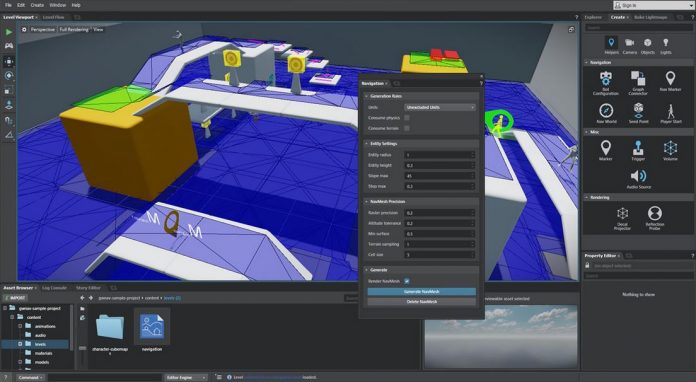Click the green Play level button
Viewport: 696px width, 382px height.
tap(9, 32)
